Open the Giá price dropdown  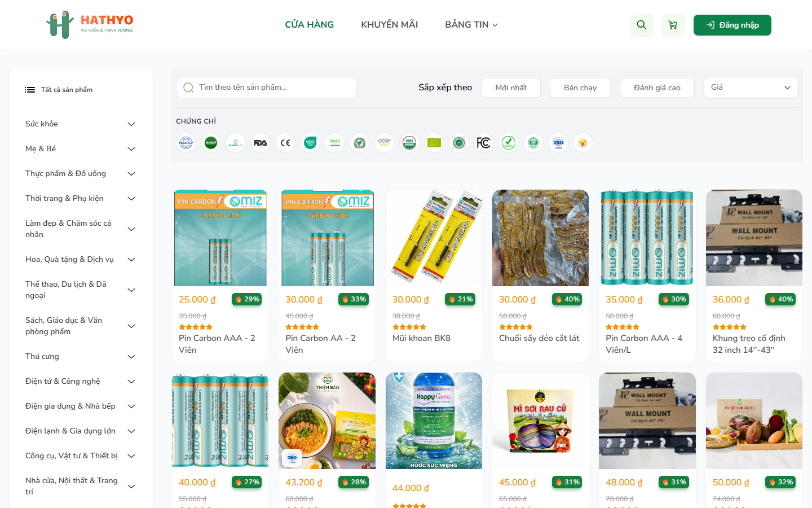[751, 87]
